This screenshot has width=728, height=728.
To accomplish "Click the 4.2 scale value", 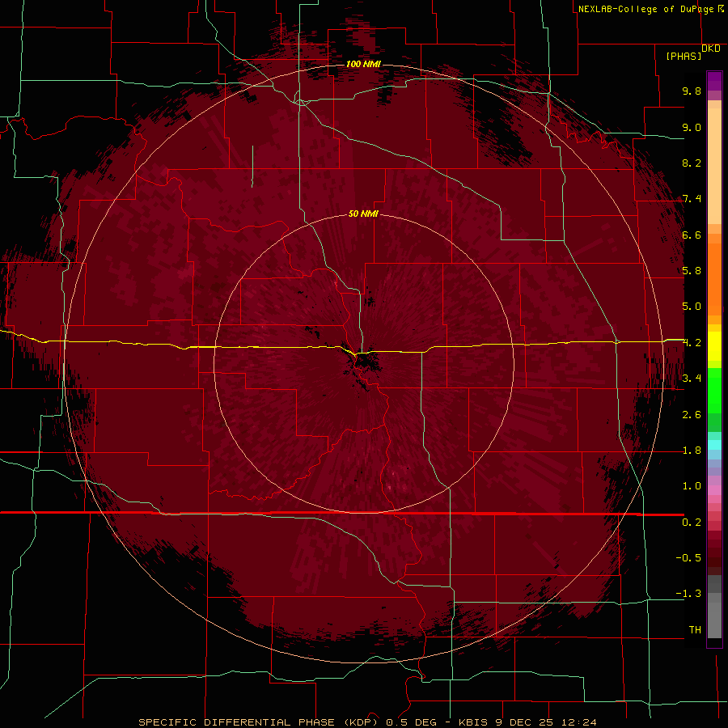I will pos(692,343).
